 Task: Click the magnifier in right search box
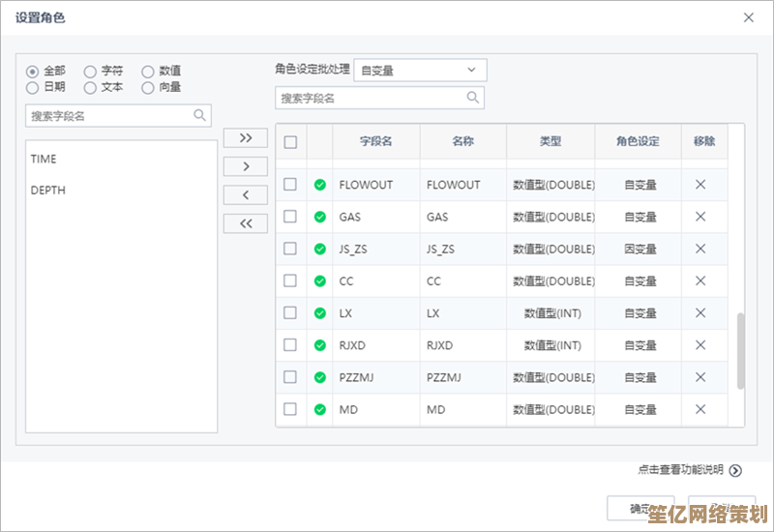[x=473, y=98]
